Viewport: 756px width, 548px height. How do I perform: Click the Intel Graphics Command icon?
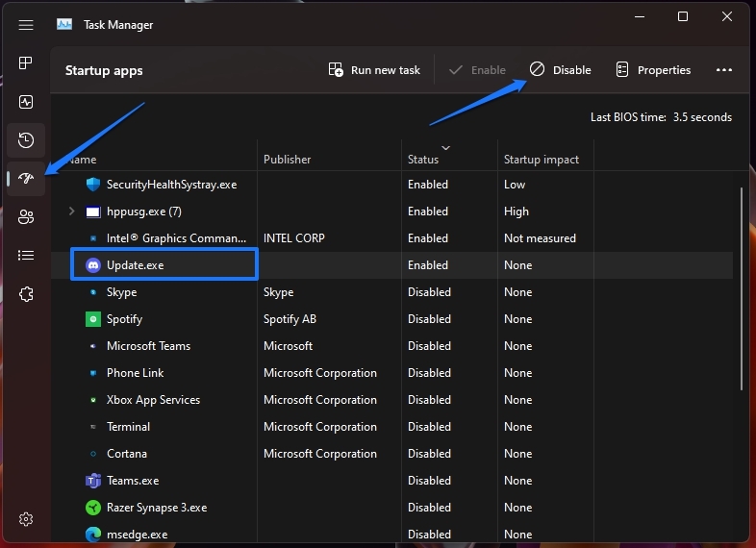click(93, 238)
